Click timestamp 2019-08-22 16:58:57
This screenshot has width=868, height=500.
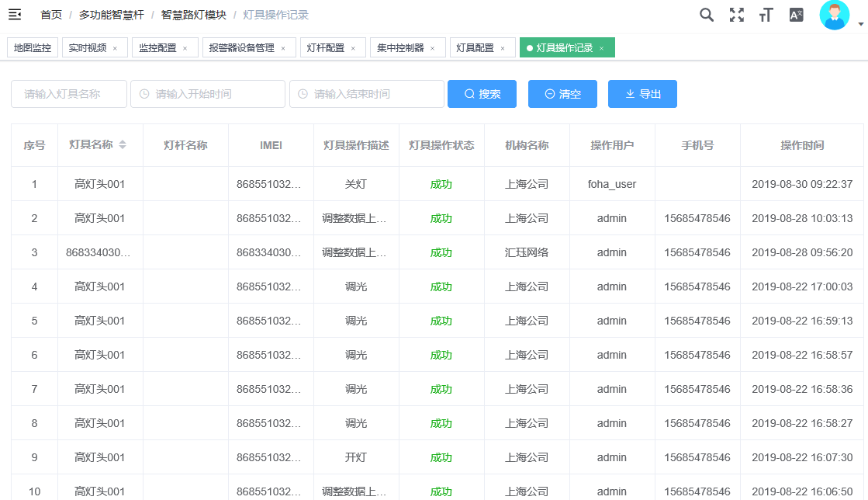point(802,355)
